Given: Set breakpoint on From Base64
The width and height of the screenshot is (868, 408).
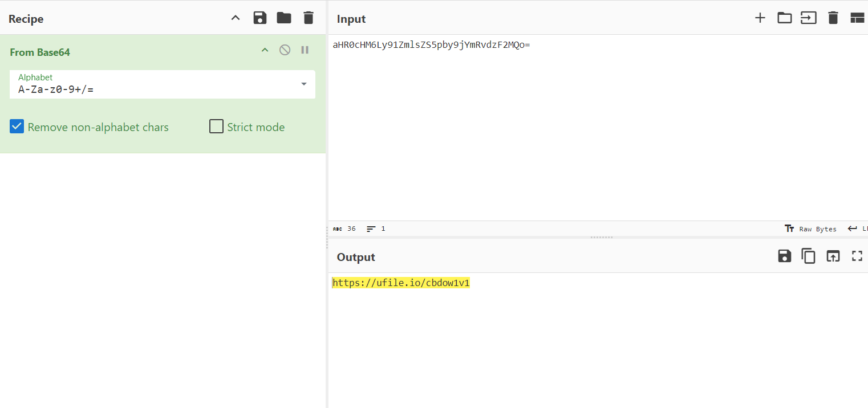Looking at the screenshot, I should pos(305,50).
